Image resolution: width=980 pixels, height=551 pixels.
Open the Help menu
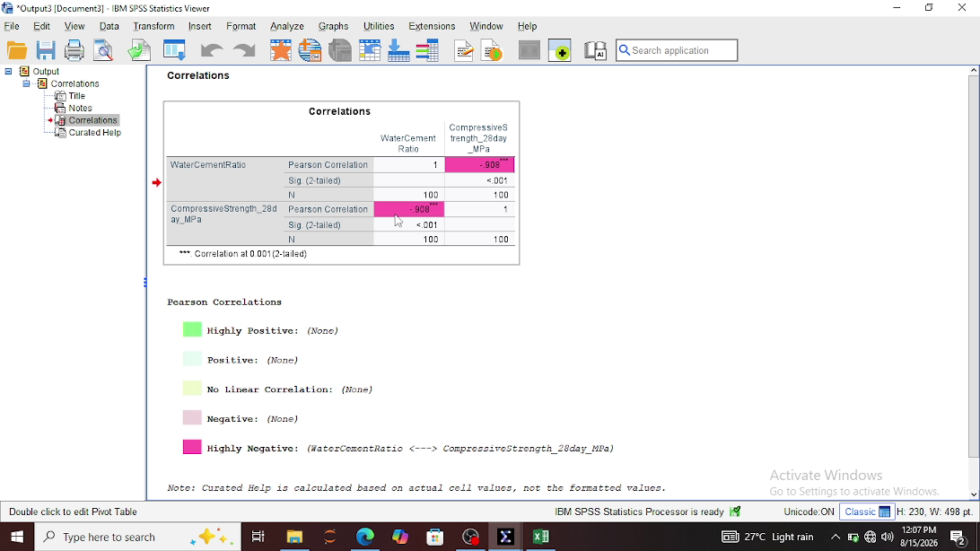(527, 26)
